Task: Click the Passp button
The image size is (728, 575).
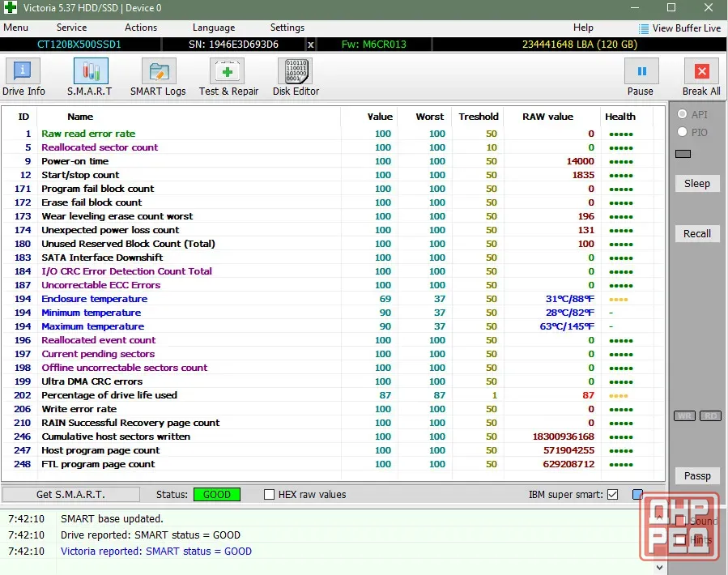Action: [697, 476]
